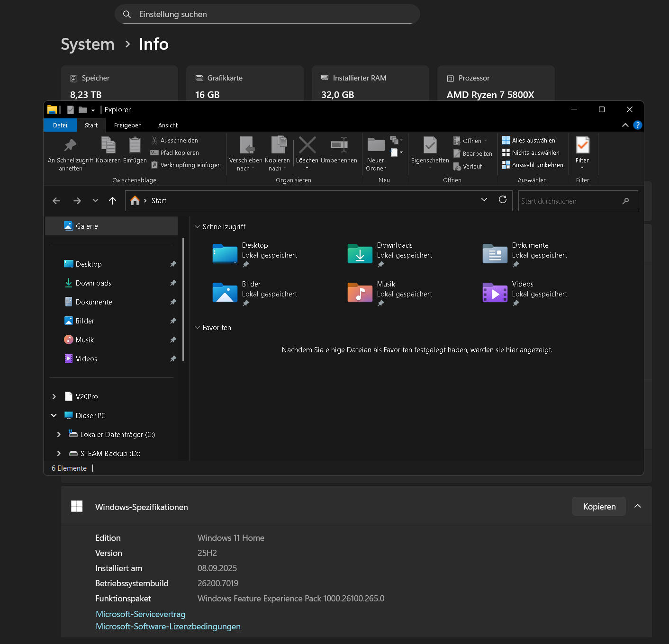Click the Prozessor info card
The width and height of the screenshot is (669, 644).
(x=496, y=83)
